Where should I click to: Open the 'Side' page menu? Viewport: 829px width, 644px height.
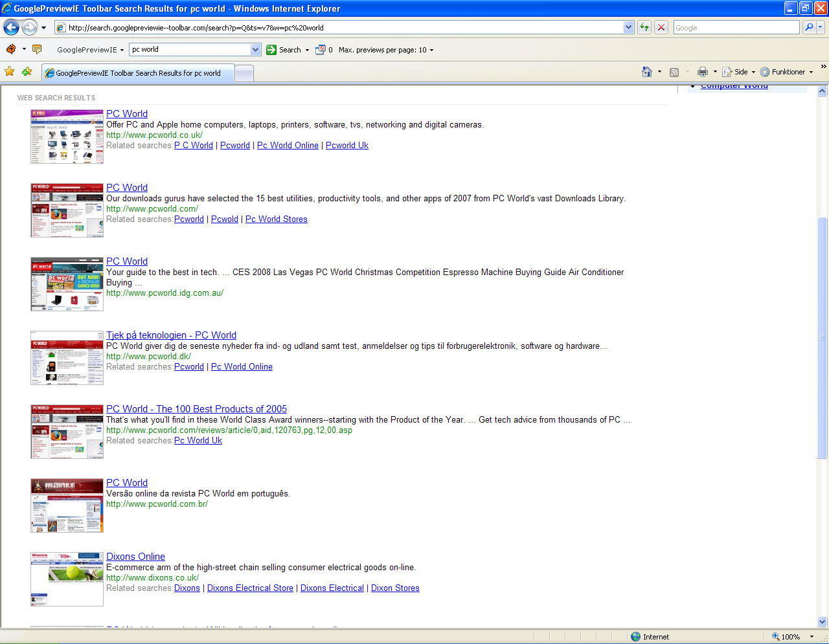click(x=739, y=72)
